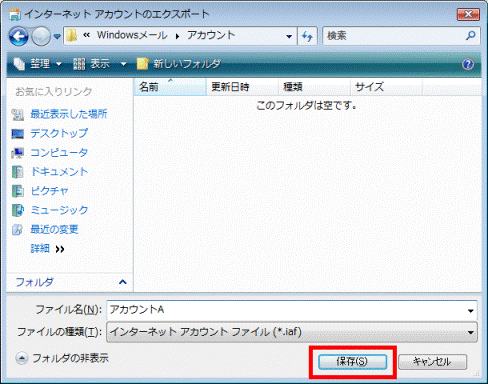Open ドキュメント from favorite links
This screenshot has height=384, width=488.
pos(59,172)
